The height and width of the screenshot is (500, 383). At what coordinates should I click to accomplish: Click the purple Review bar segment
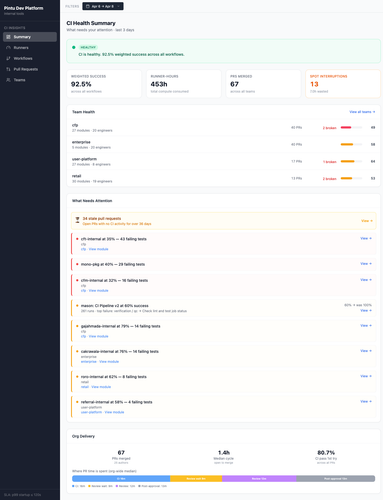click(259, 479)
